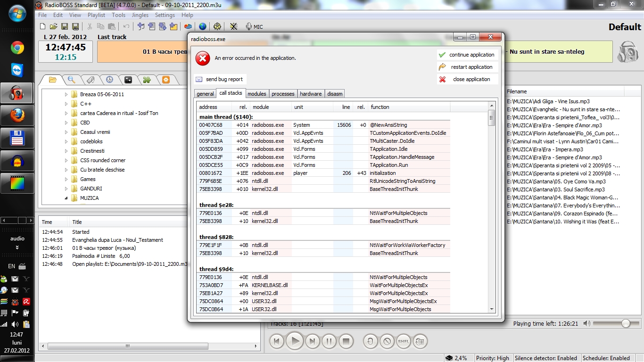Open the File menu
644x362 pixels.
coord(42,15)
